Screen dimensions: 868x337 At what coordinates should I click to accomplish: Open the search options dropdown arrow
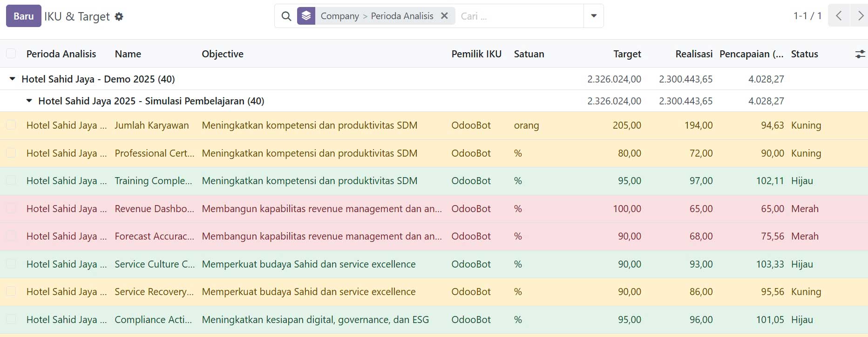click(594, 16)
